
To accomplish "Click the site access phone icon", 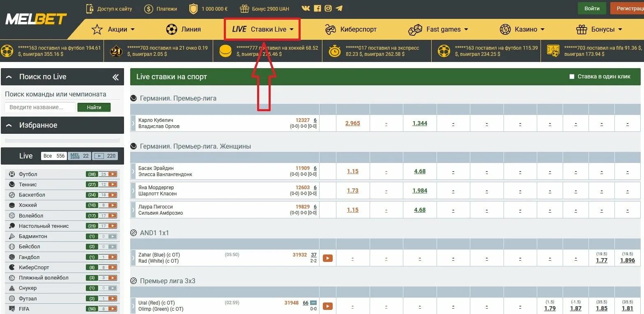I will 90,8.
